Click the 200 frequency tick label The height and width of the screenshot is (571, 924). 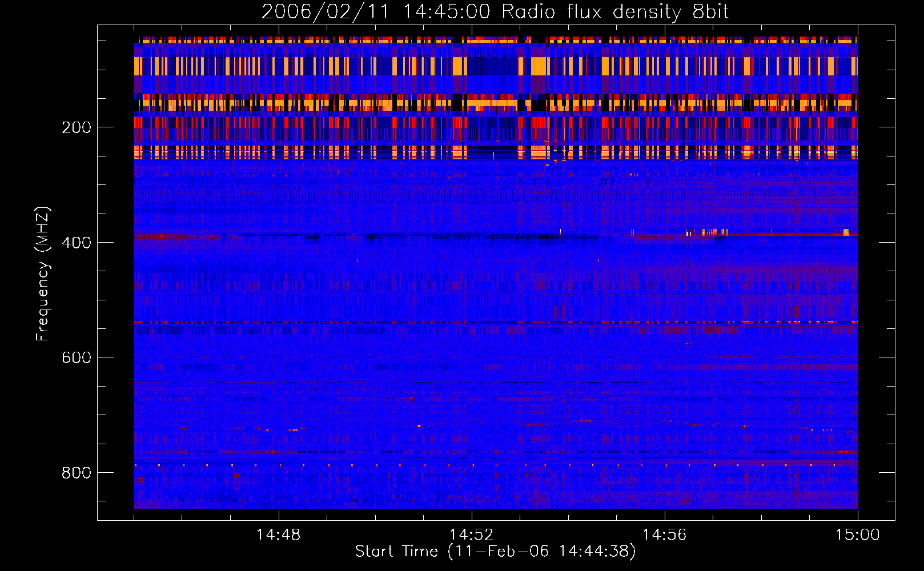77,127
